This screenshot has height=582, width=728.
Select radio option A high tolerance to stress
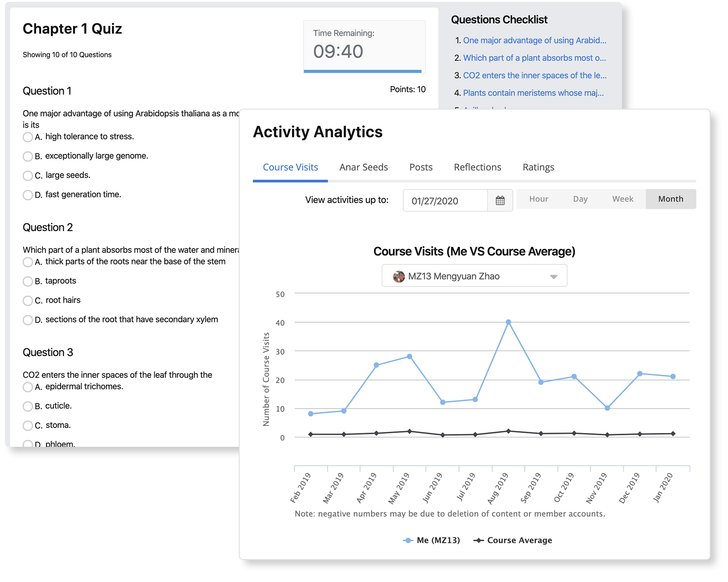click(28, 137)
